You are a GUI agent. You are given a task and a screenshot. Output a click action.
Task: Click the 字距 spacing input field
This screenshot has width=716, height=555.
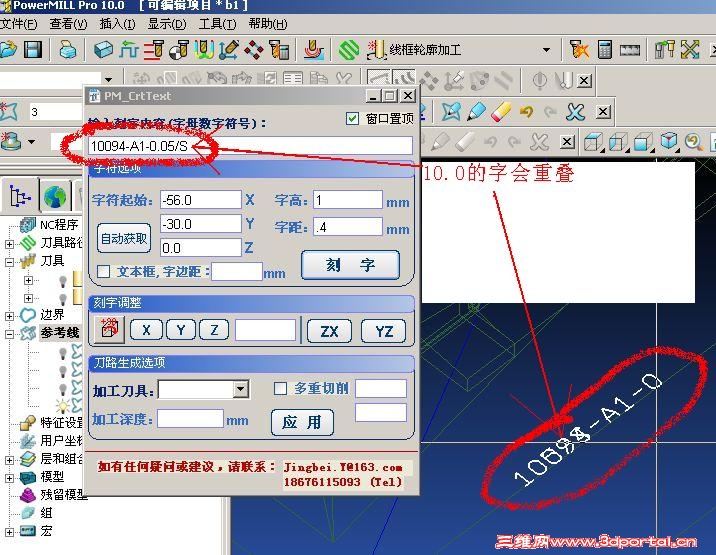(347, 227)
